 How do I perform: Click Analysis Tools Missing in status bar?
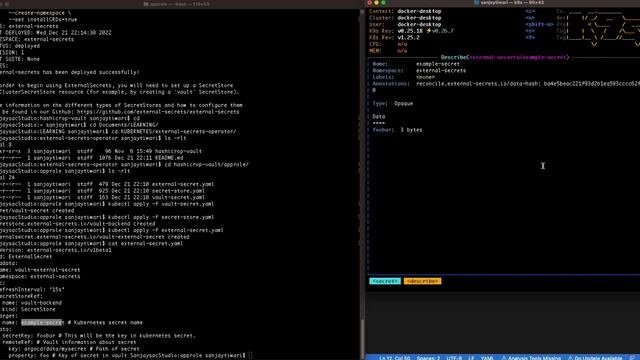click(x=534, y=358)
